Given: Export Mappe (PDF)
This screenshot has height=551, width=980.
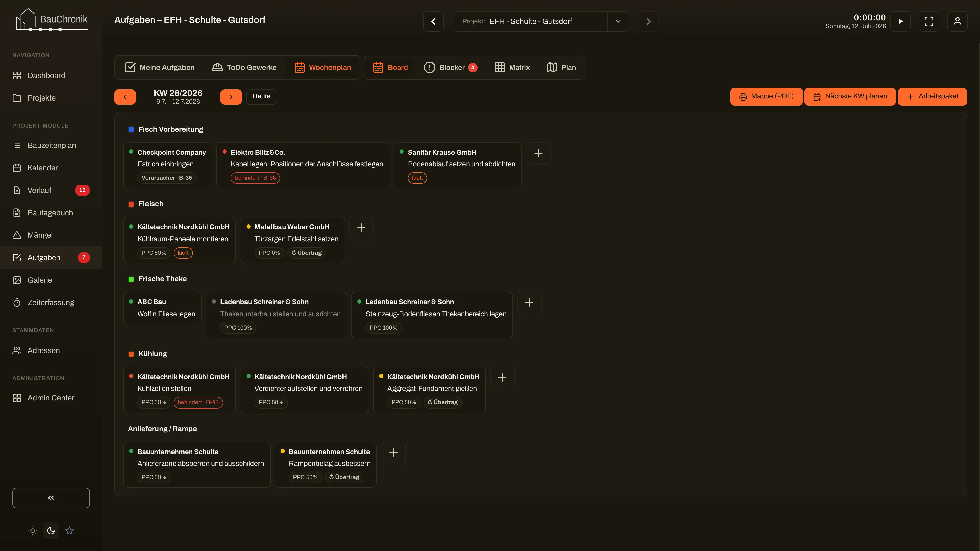Looking at the screenshot, I should click(x=766, y=97).
